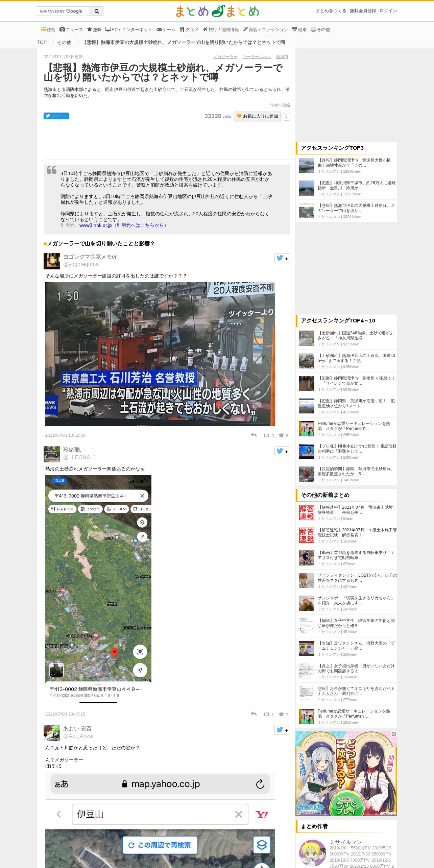
Task: Click the @yogoreguma handle
Action: [81, 264]
